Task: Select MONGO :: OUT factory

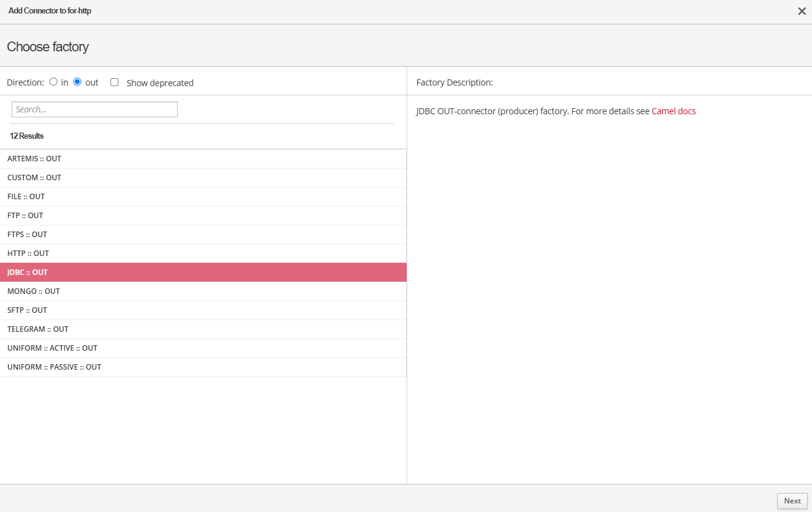Action: click(34, 291)
